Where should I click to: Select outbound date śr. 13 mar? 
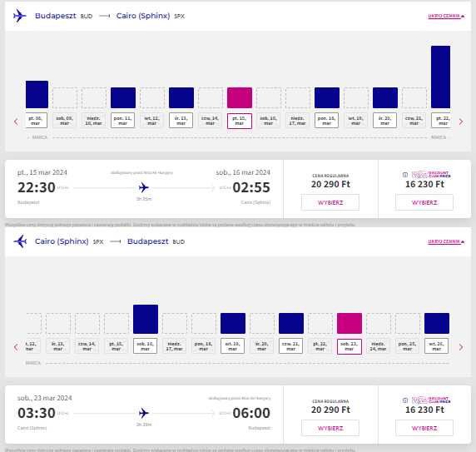coord(181,121)
